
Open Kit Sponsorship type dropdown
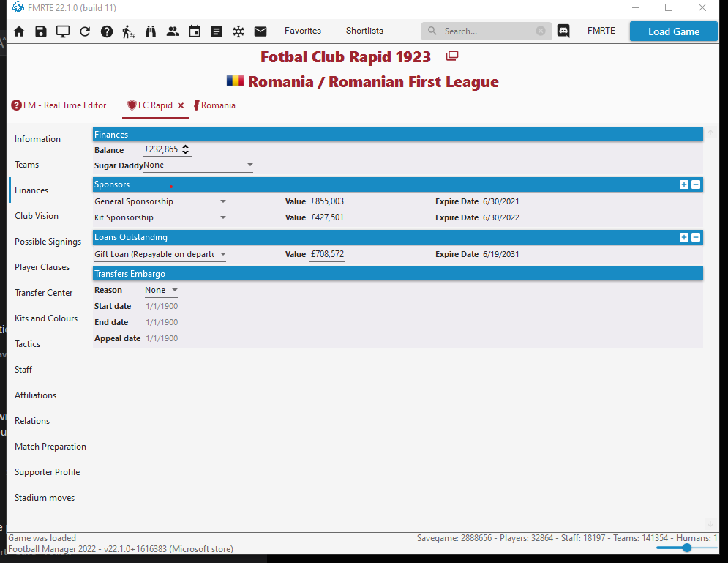pos(160,217)
